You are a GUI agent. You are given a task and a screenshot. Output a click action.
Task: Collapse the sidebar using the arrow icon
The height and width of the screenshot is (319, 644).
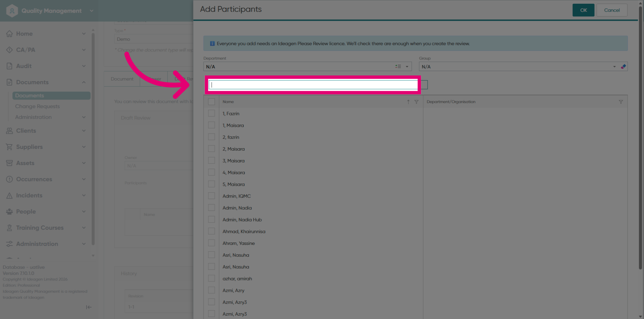pos(89,307)
